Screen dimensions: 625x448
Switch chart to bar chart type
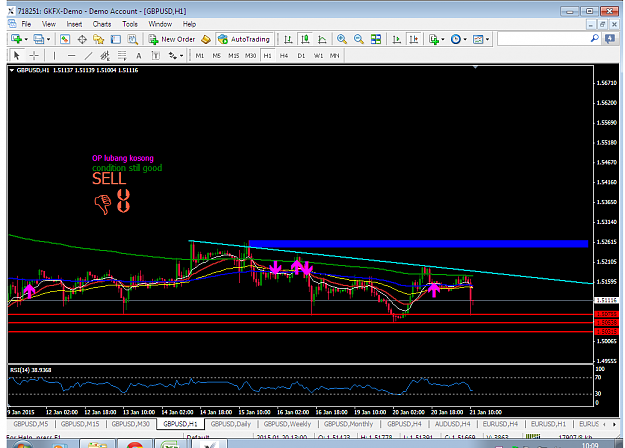(x=288, y=39)
